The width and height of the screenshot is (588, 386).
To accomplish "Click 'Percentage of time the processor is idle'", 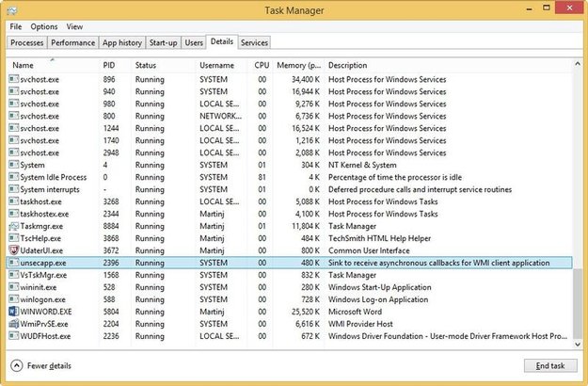I will pos(395,177).
